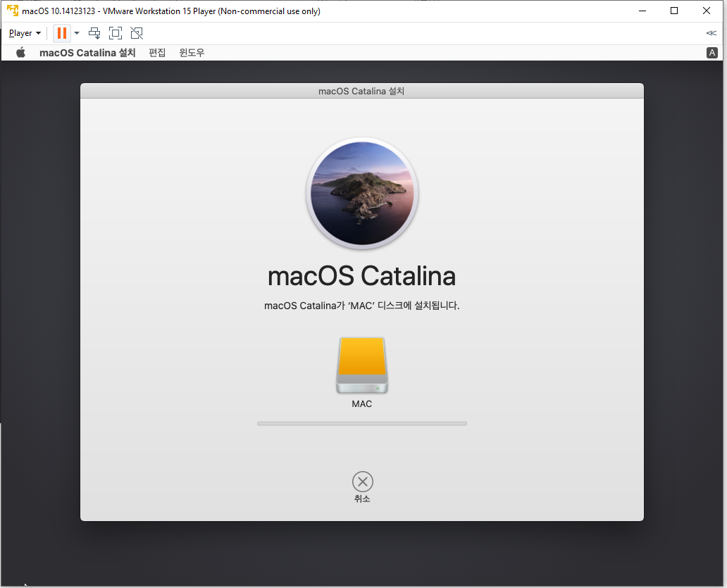
Task: Open the input source A menu
Action: point(712,53)
